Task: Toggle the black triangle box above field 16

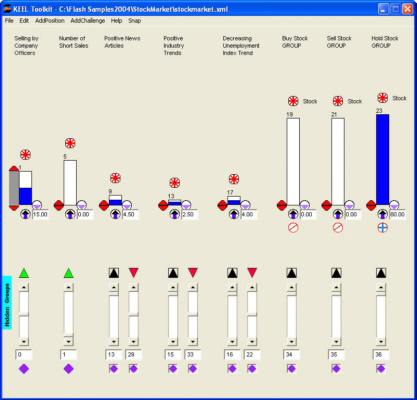Action: click(232, 273)
